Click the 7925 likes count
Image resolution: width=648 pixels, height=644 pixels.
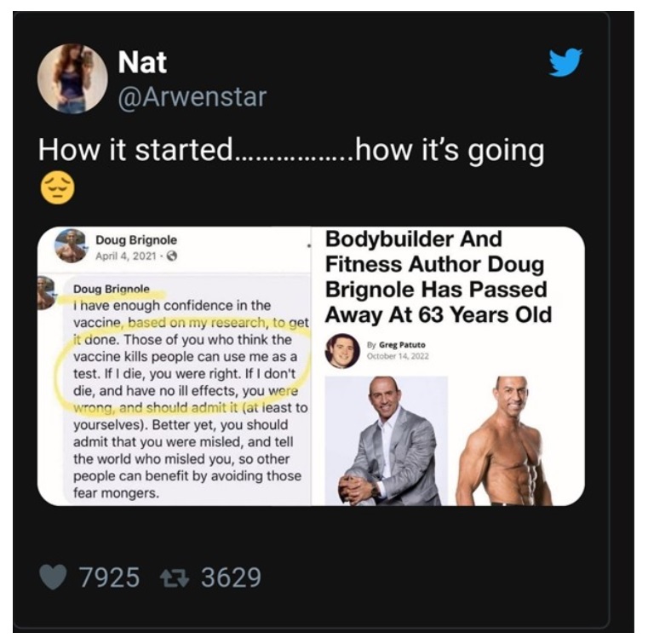109,578
